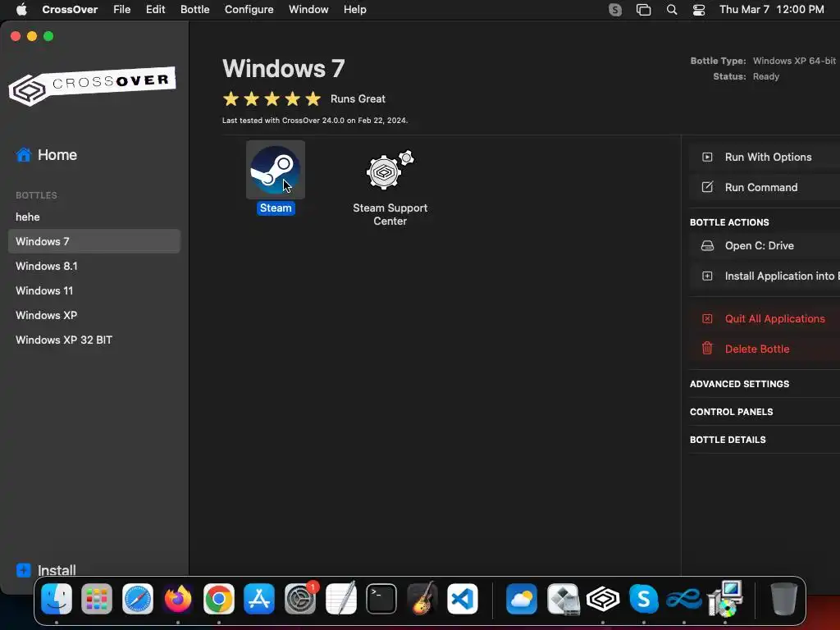
Task: Click the Runs Great rating label
Action: pyautogui.click(x=358, y=99)
